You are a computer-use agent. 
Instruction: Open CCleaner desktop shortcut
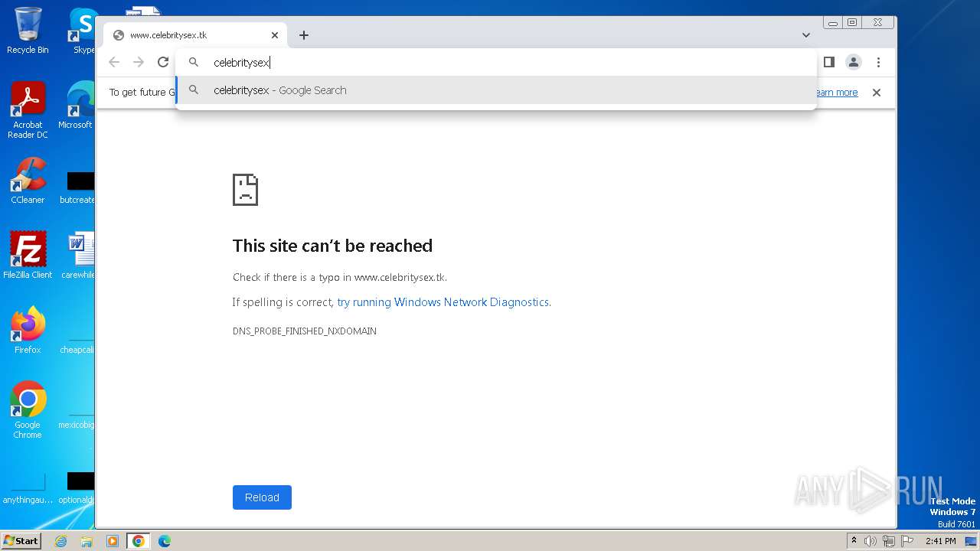tap(28, 181)
